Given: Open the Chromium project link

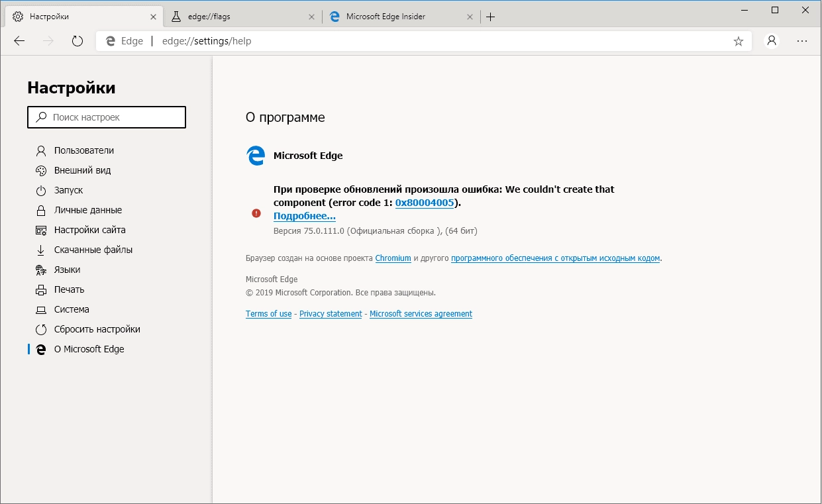Looking at the screenshot, I should coord(393,258).
